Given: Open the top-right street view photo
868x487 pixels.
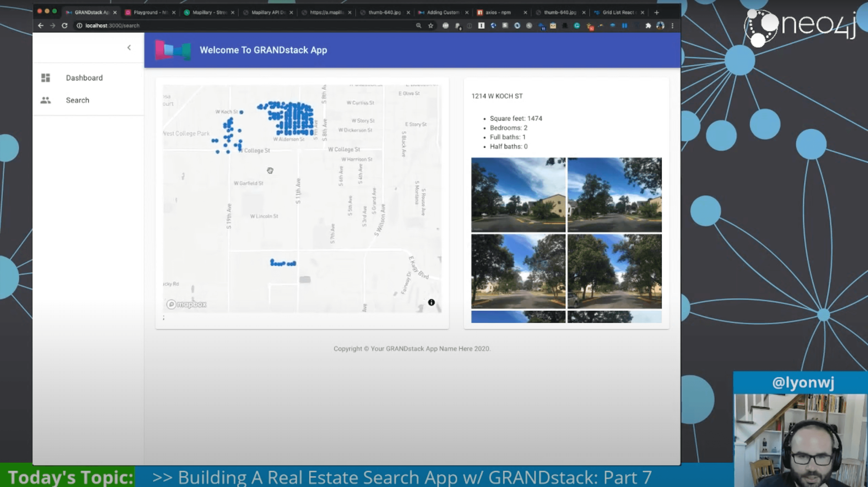Looking at the screenshot, I should (614, 195).
